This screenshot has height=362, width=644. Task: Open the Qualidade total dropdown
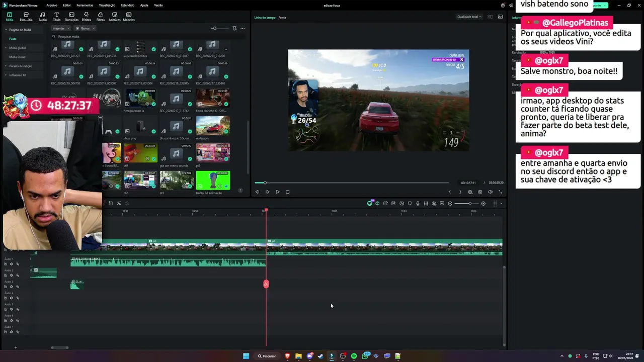click(x=469, y=17)
